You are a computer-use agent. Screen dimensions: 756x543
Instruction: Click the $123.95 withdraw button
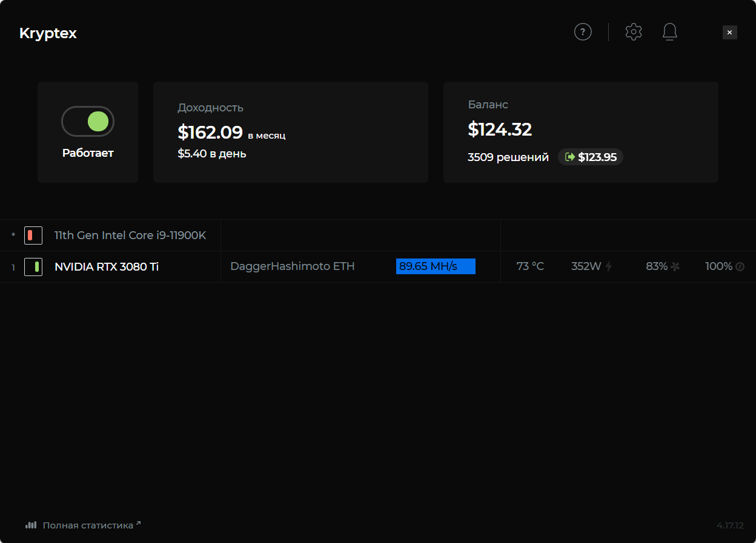pos(591,157)
